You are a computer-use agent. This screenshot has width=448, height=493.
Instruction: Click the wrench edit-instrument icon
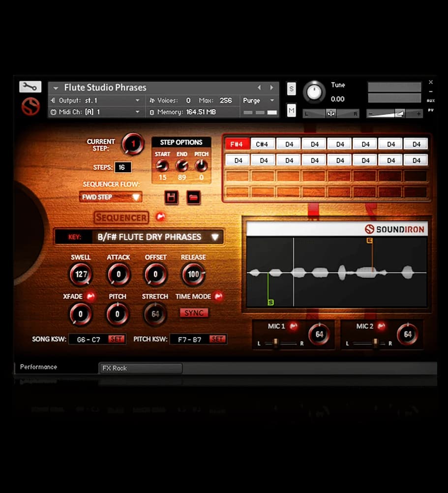click(30, 87)
